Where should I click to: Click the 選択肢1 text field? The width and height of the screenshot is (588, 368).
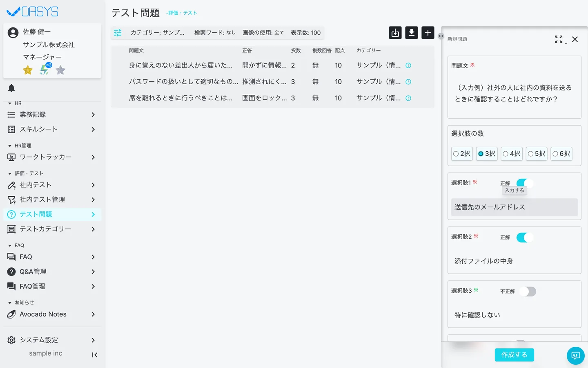tap(514, 207)
